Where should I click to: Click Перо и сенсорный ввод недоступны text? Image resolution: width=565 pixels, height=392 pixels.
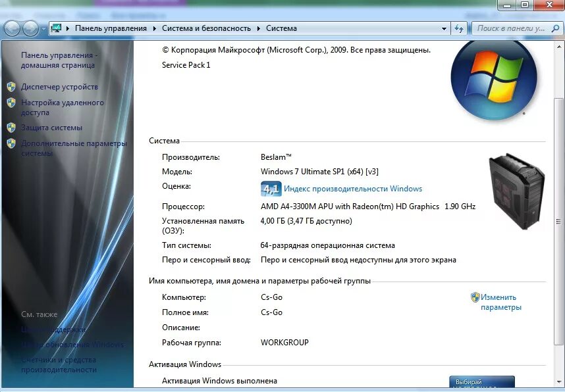pyautogui.click(x=358, y=260)
